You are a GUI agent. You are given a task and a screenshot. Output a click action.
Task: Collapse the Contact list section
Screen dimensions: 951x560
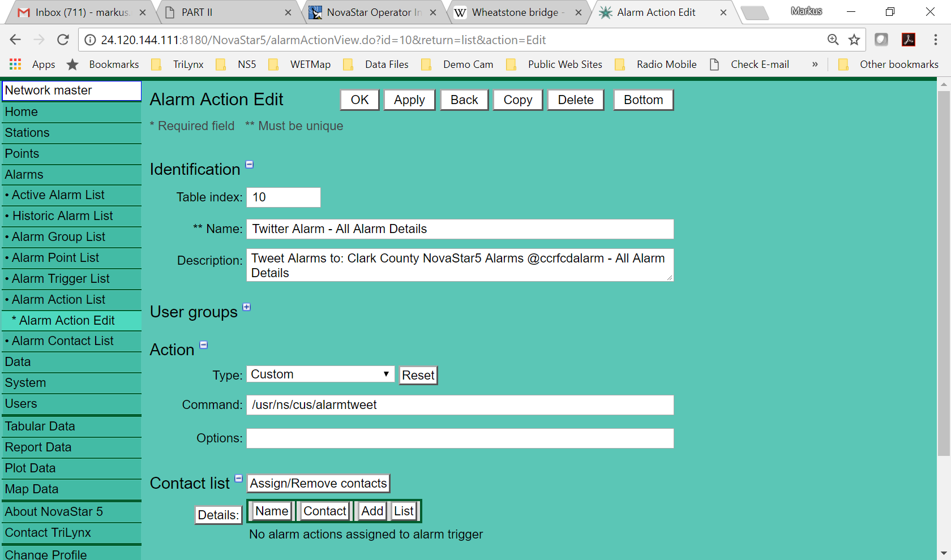tap(239, 479)
